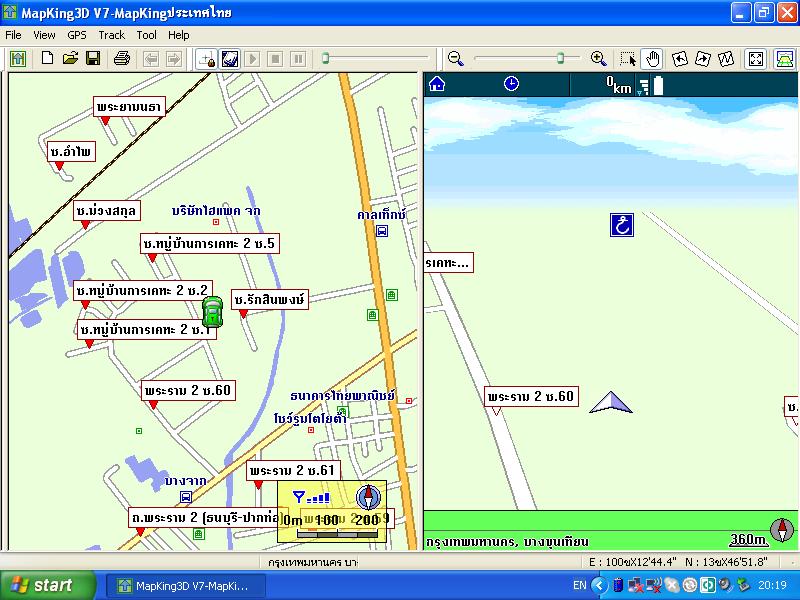Toggle the rectangle selection tool
Image resolution: width=800 pixels, height=600 pixels.
click(628, 59)
